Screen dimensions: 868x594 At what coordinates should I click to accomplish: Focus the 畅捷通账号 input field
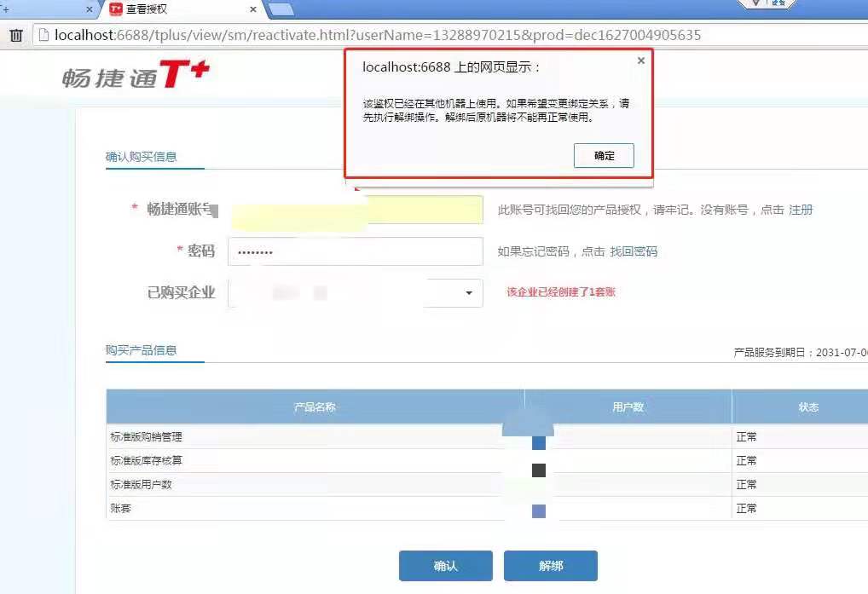(356, 210)
